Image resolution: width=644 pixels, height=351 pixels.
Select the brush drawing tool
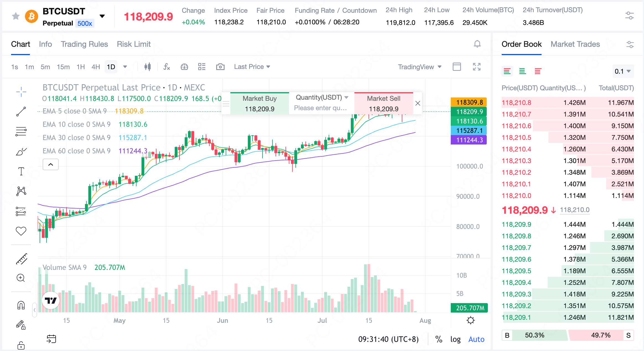[21, 151]
